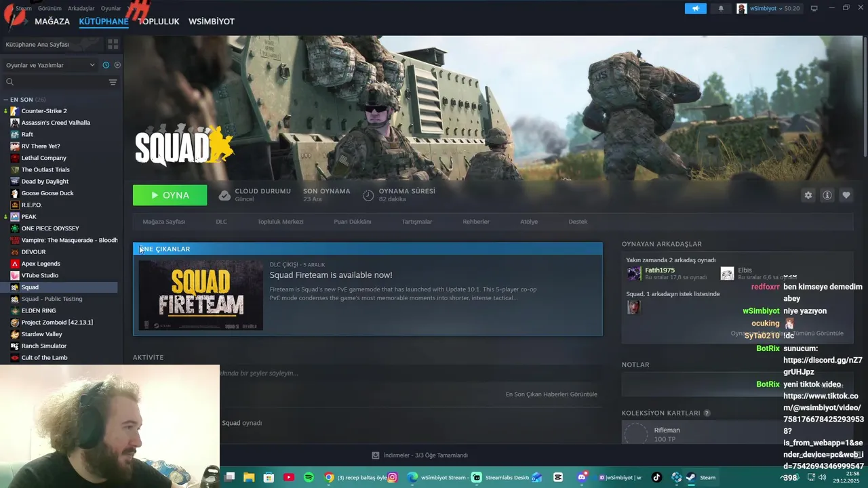
Task: Select Lethal Company in library
Action: coord(44,158)
